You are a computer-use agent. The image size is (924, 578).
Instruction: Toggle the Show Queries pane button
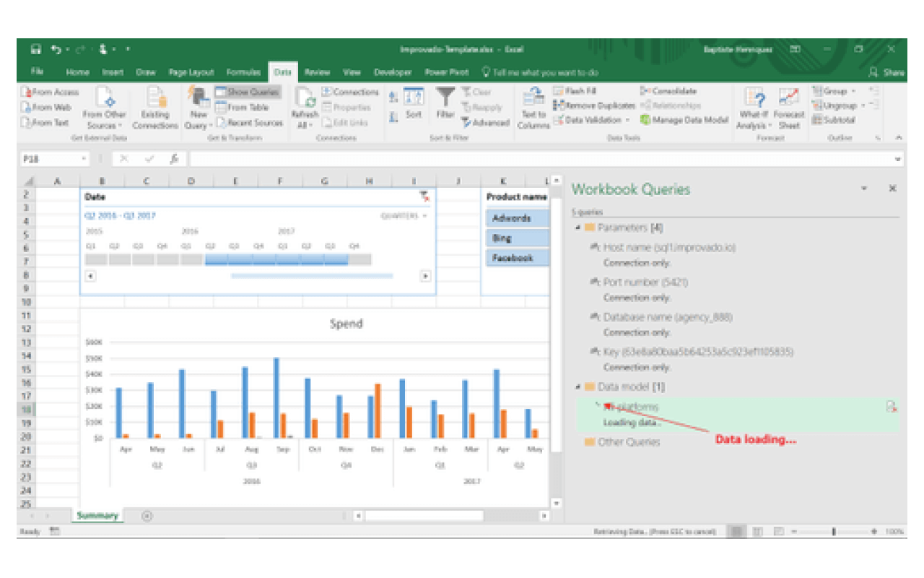pos(247,92)
